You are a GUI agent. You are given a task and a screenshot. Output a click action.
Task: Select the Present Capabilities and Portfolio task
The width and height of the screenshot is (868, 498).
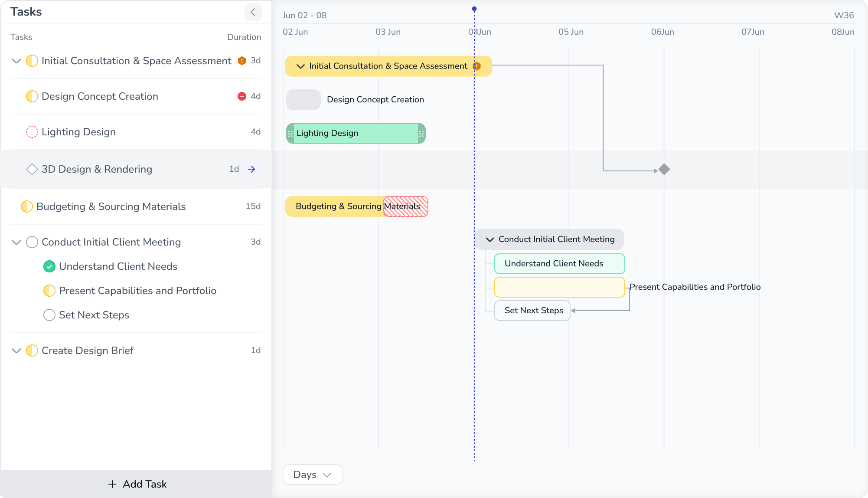tap(137, 291)
